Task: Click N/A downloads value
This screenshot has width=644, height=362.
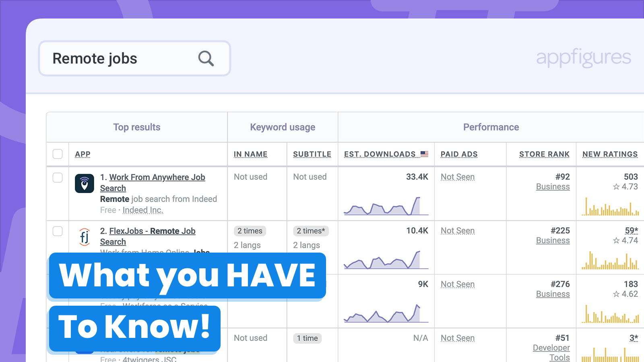Action: [x=421, y=338]
